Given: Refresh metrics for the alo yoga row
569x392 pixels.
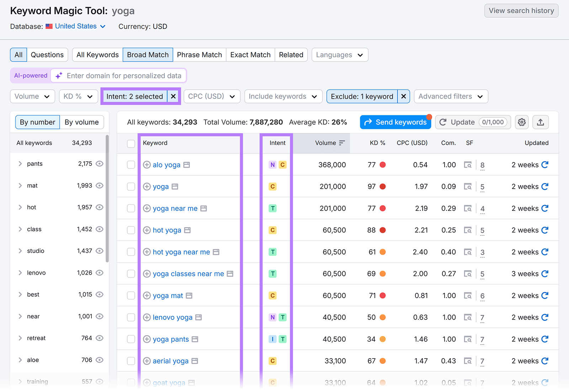Looking at the screenshot, I should point(545,165).
